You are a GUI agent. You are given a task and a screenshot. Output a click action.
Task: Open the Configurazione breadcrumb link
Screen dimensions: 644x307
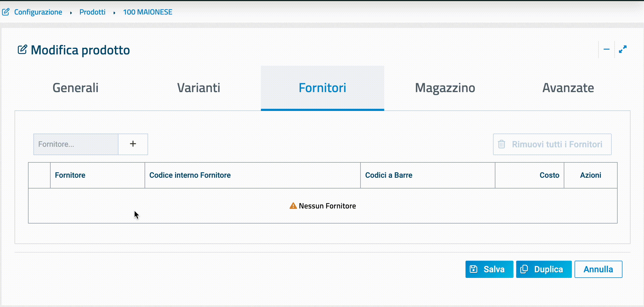pyautogui.click(x=38, y=12)
